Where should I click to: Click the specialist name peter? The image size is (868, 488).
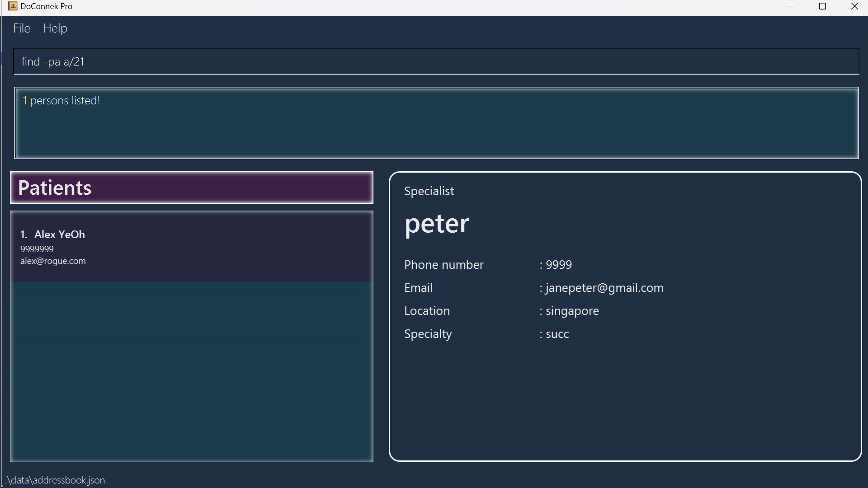point(437,224)
